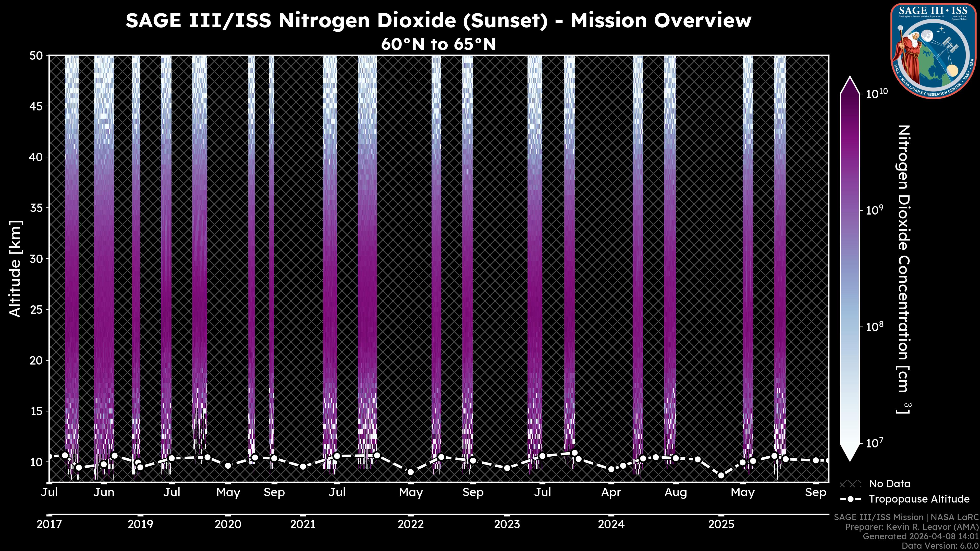Image resolution: width=980 pixels, height=551 pixels.
Task: Click the tropopause marker above Apr 2024
Action: point(611,469)
